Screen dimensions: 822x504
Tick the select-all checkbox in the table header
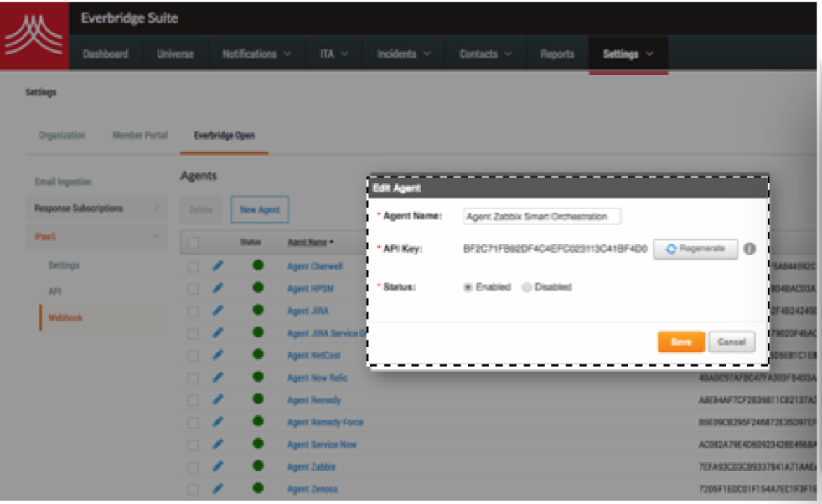(193, 243)
